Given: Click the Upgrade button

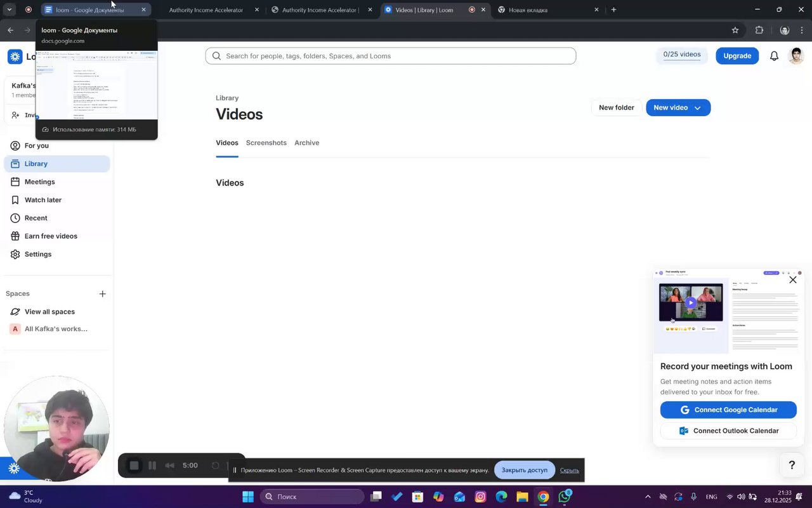Looking at the screenshot, I should 737,56.
